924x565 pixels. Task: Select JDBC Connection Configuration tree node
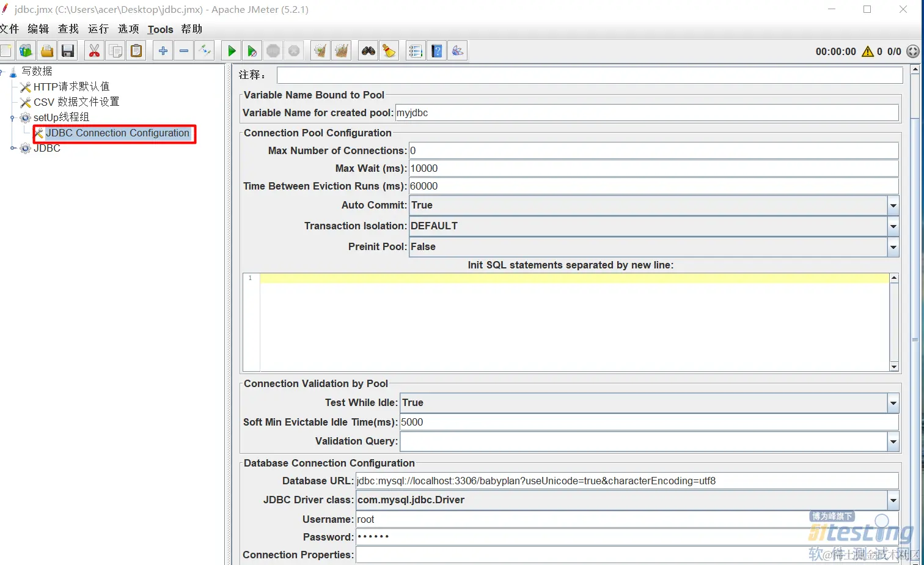click(x=117, y=133)
